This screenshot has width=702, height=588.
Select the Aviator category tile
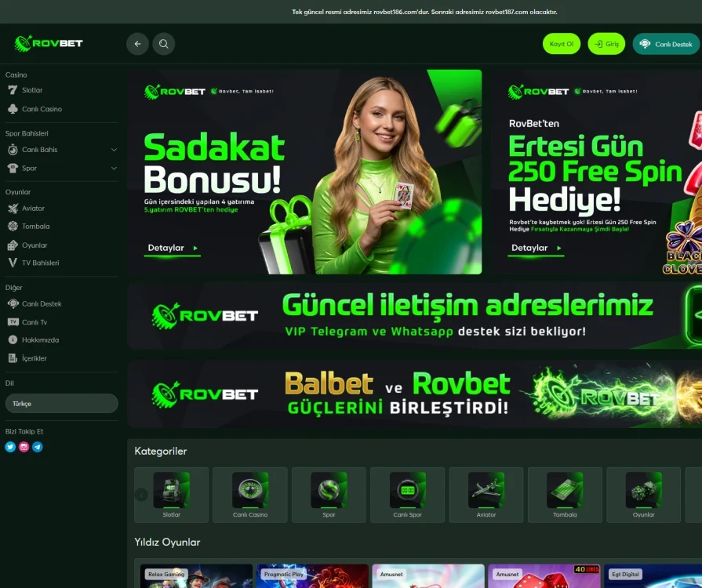[x=486, y=495]
